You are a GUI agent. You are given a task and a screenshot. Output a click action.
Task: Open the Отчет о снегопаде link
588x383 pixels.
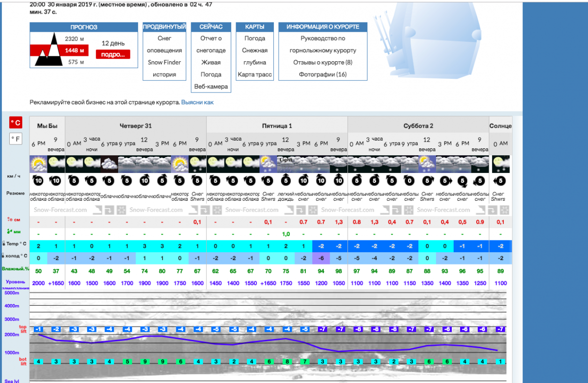(211, 44)
